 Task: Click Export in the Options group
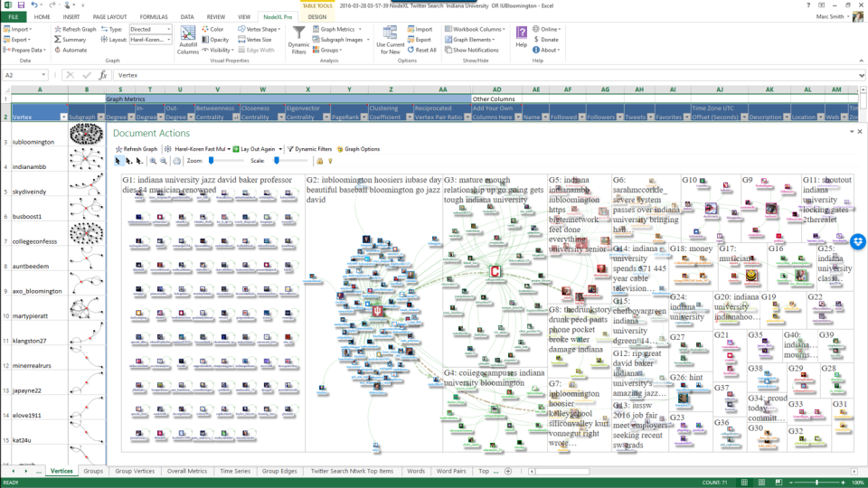point(419,40)
